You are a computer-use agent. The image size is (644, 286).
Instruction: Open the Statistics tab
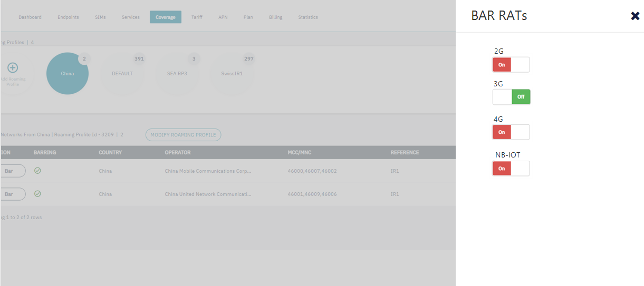coord(308,17)
